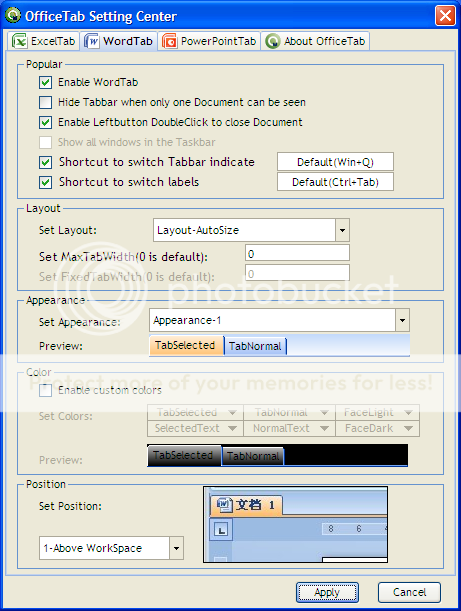Screen dimensions: 461x611
Task: Click the PowerPoint icon on PowerPointTab
Action: click(x=170, y=41)
